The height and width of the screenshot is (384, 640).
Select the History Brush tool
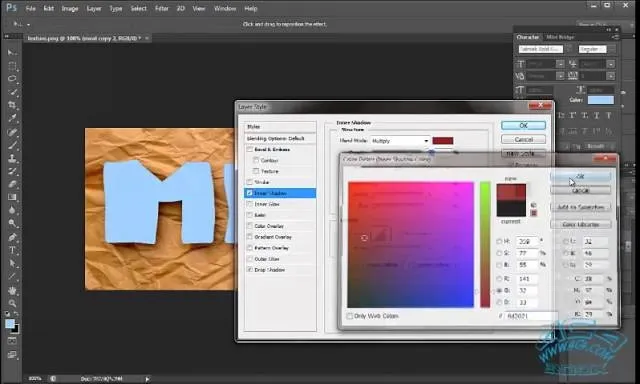tap(12, 171)
